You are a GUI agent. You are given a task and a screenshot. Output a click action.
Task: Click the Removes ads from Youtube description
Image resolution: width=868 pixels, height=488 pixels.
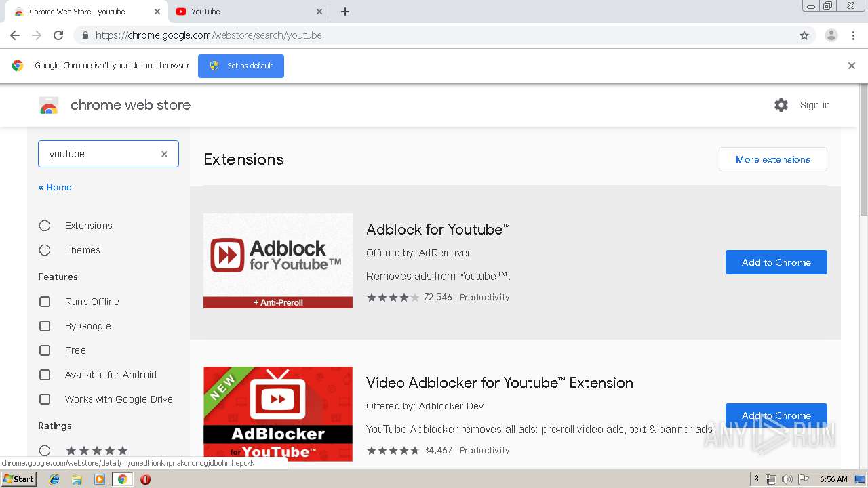[438, 276]
